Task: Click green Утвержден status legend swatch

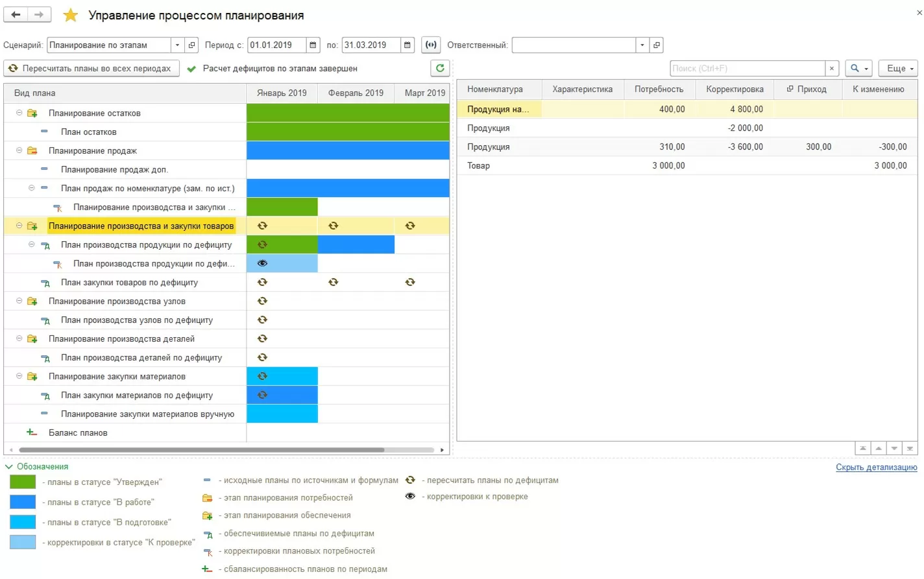Action: pyautogui.click(x=23, y=482)
